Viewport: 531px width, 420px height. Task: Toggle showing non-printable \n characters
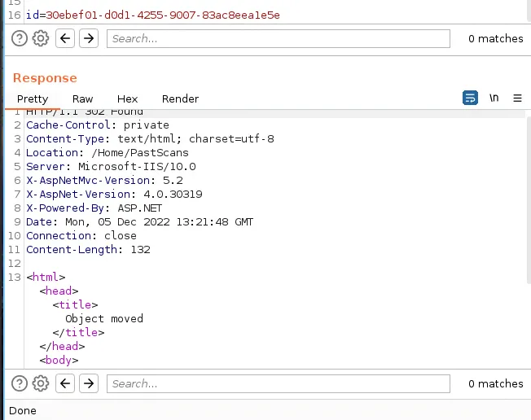[x=494, y=98]
